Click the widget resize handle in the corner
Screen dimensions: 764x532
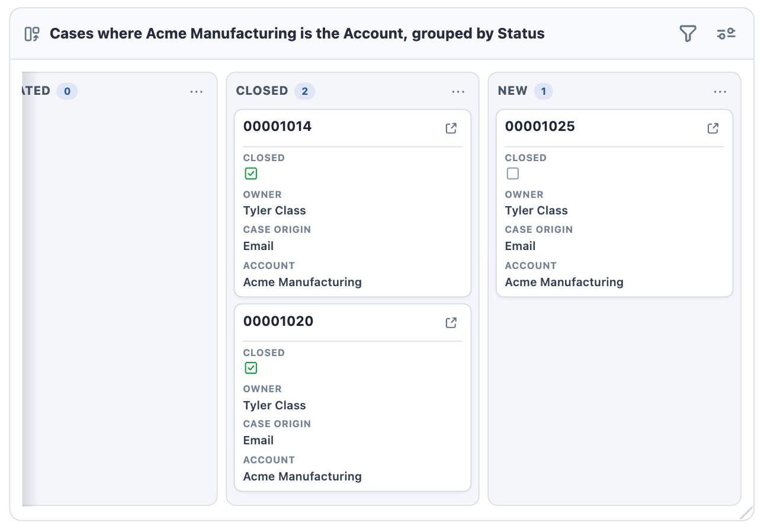click(746, 513)
